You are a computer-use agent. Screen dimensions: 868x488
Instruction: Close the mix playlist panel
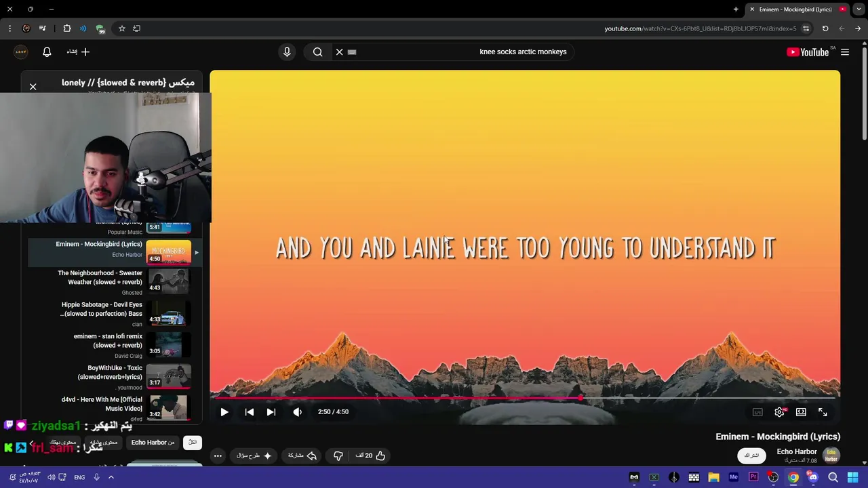pyautogui.click(x=33, y=87)
